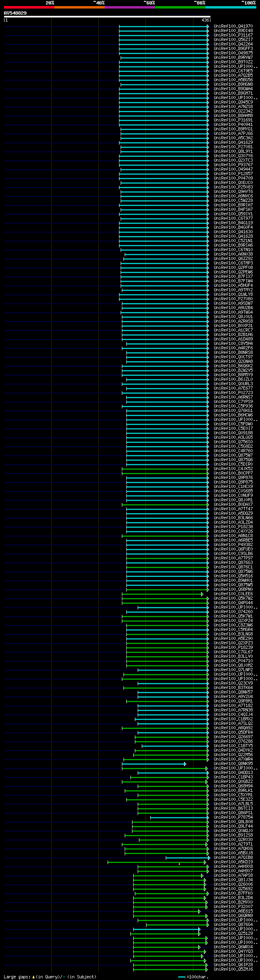Select hit label UniRef100_A5BG56
260x980 pixels.
[233, 80]
